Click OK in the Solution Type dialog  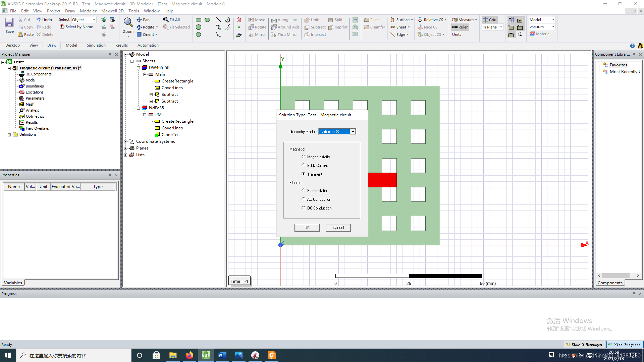[x=307, y=228]
